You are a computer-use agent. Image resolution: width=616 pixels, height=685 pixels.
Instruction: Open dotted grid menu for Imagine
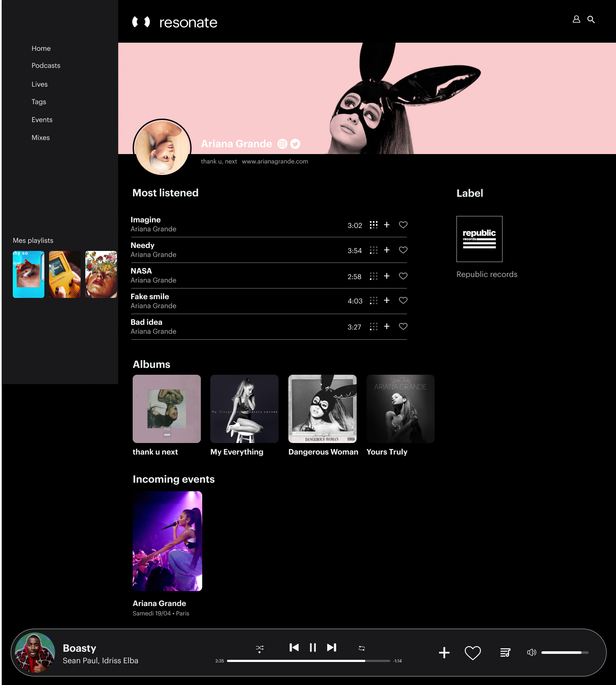(x=373, y=225)
